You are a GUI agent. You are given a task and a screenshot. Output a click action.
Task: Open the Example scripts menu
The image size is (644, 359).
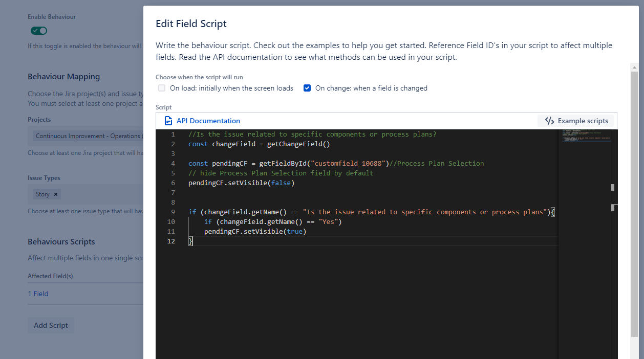point(576,121)
